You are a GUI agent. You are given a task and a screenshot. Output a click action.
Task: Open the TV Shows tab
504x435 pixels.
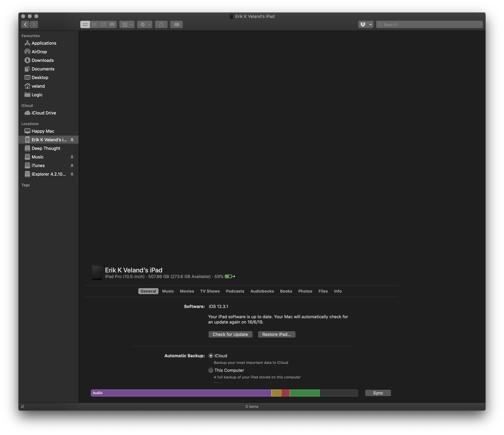click(x=210, y=291)
